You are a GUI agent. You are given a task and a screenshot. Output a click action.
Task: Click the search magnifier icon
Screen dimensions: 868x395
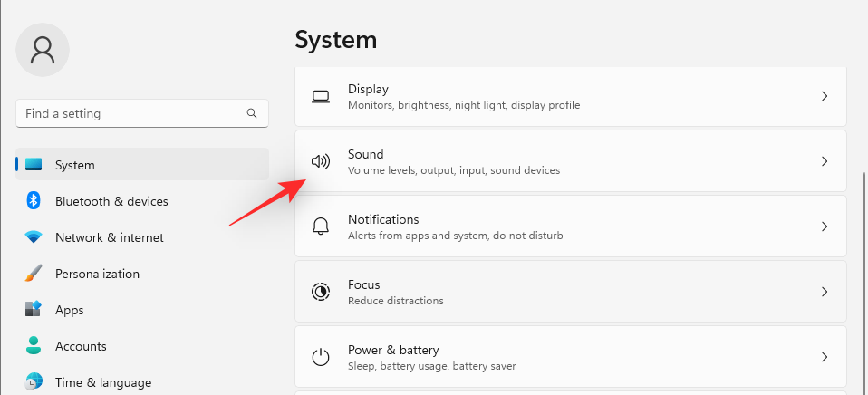[252, 114]
